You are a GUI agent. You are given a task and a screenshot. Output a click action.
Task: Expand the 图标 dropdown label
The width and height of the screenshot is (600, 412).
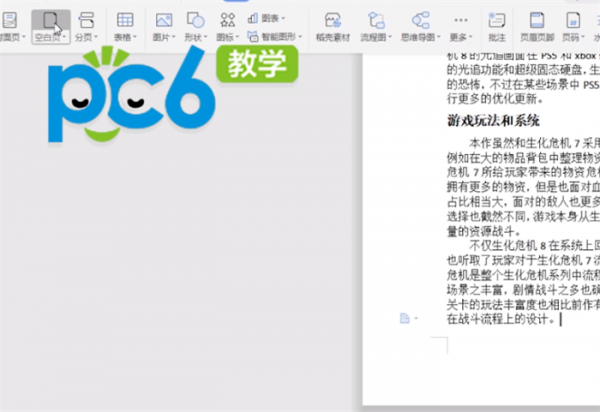(228, 37)
